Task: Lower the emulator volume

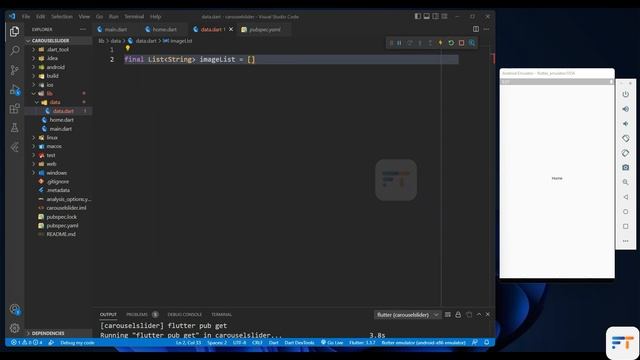Action: point(626,124)
